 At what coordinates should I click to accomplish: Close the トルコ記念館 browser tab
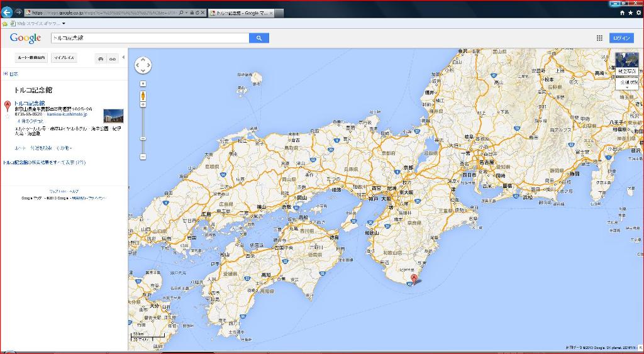[270, 13]
